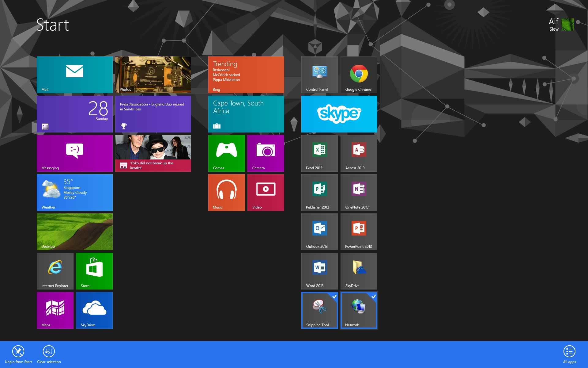Open OneNote 2013 tile
588x368 pixels.
click(359, 193)
